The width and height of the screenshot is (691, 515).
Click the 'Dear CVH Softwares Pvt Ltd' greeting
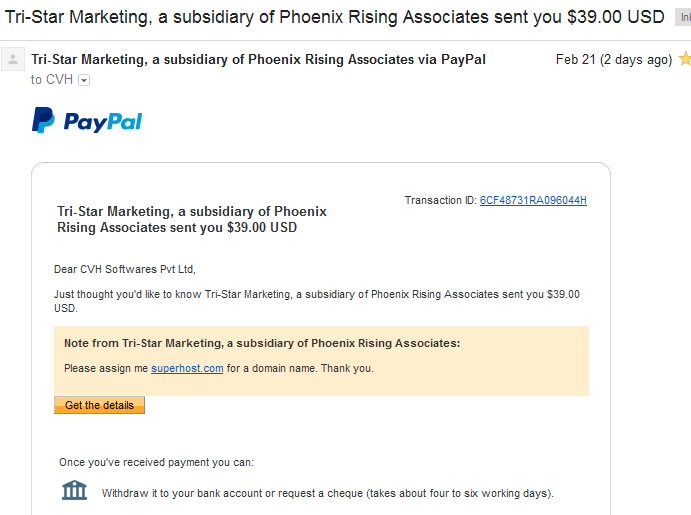[125, 269]
